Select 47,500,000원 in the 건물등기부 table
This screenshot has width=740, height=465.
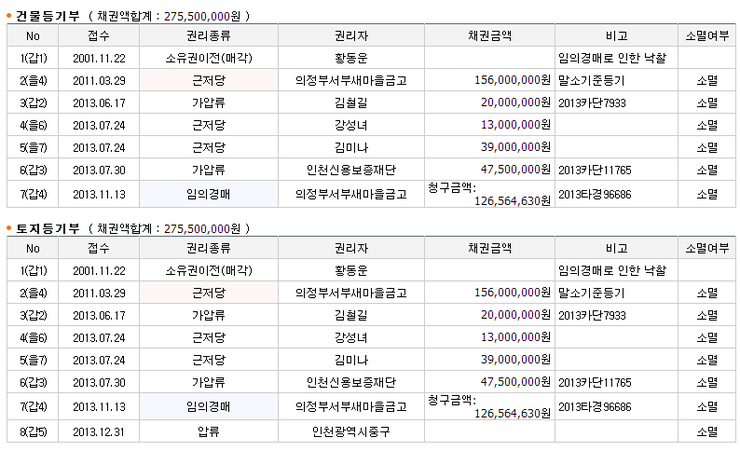pos(515,169)
